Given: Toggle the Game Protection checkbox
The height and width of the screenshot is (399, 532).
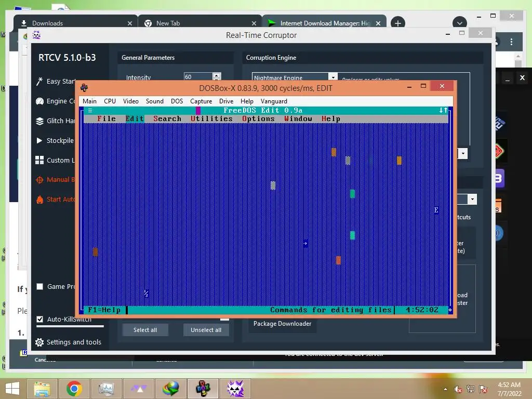Looking at the screenshot, I should click(39, 287).
